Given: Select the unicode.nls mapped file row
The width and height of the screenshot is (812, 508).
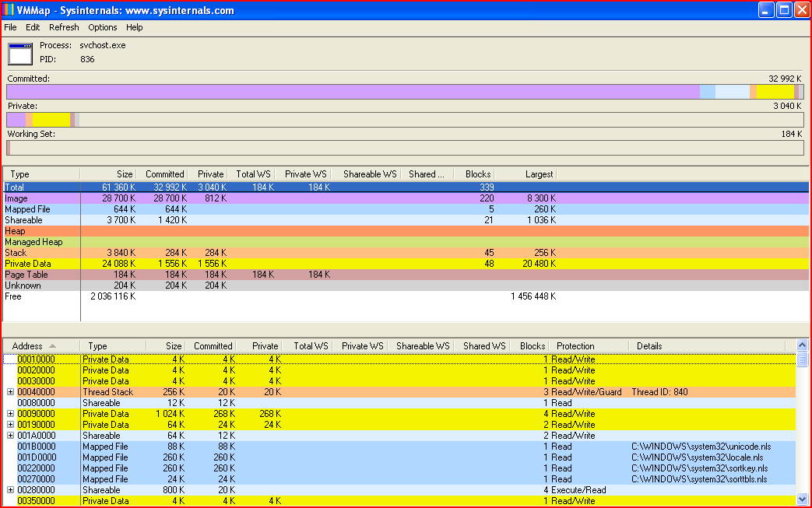Looking at the screenshot, I should [400, 446].
